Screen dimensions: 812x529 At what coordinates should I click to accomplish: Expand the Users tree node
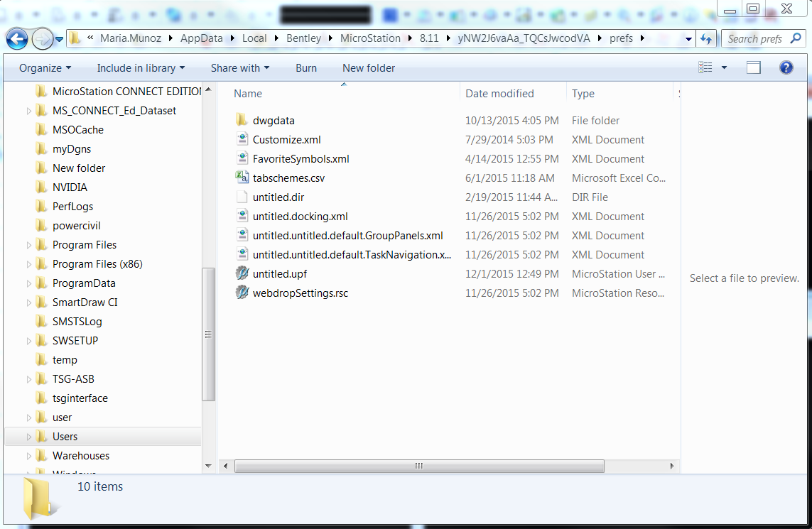[x=29, y=437]
